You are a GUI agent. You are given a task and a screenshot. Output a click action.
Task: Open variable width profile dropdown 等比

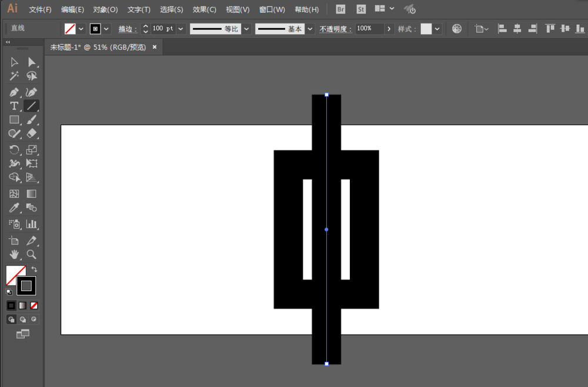246,29
